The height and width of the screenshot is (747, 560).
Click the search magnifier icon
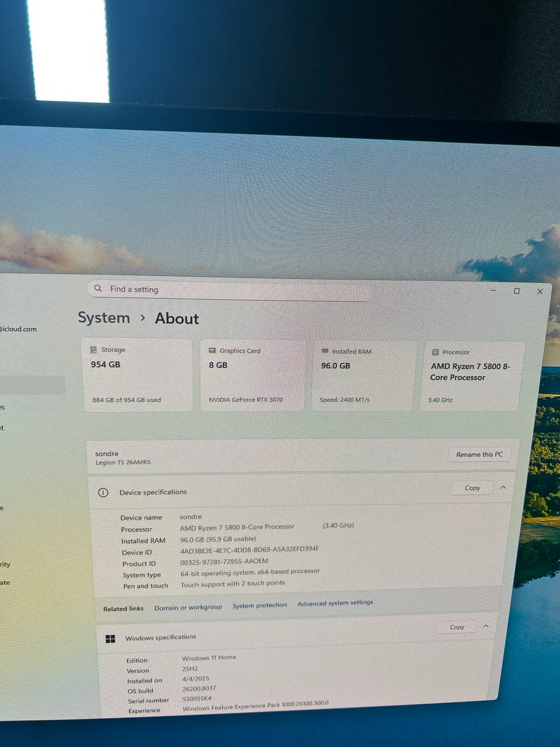[98, 288]
